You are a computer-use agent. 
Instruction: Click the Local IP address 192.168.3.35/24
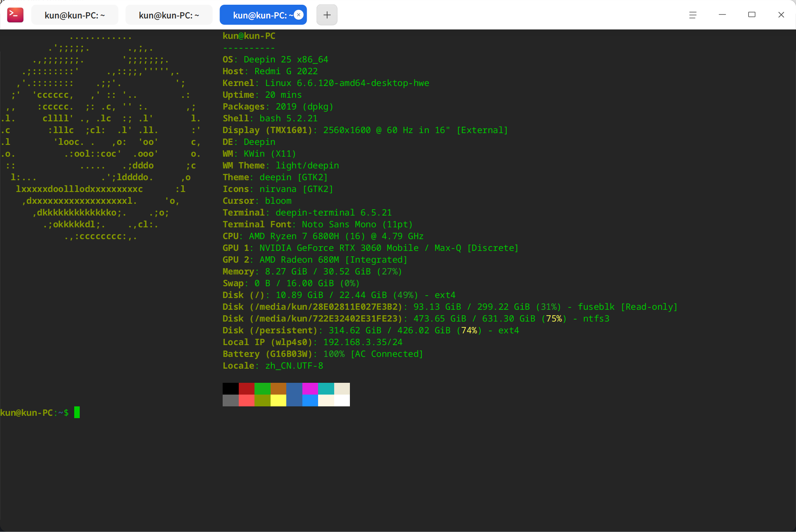[362, 342]
